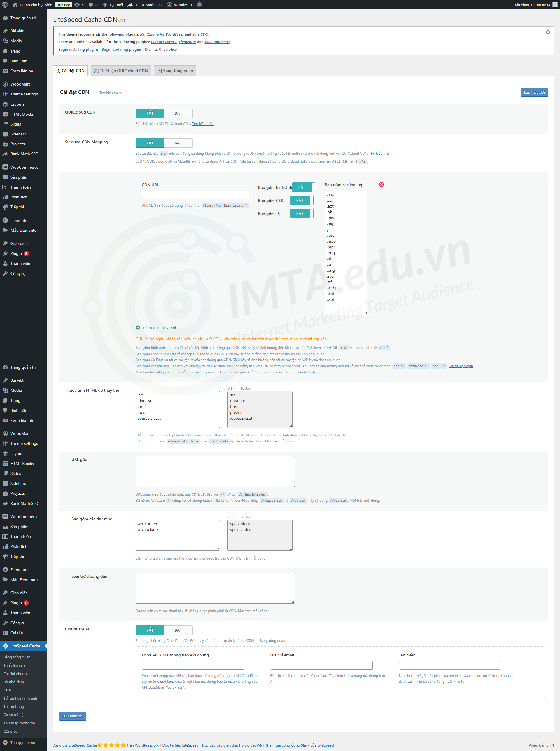Viewport: 560px width, 751px height.
Task: Open Sản phẩm in the top sidebar
Action: (x=19, y=177)
